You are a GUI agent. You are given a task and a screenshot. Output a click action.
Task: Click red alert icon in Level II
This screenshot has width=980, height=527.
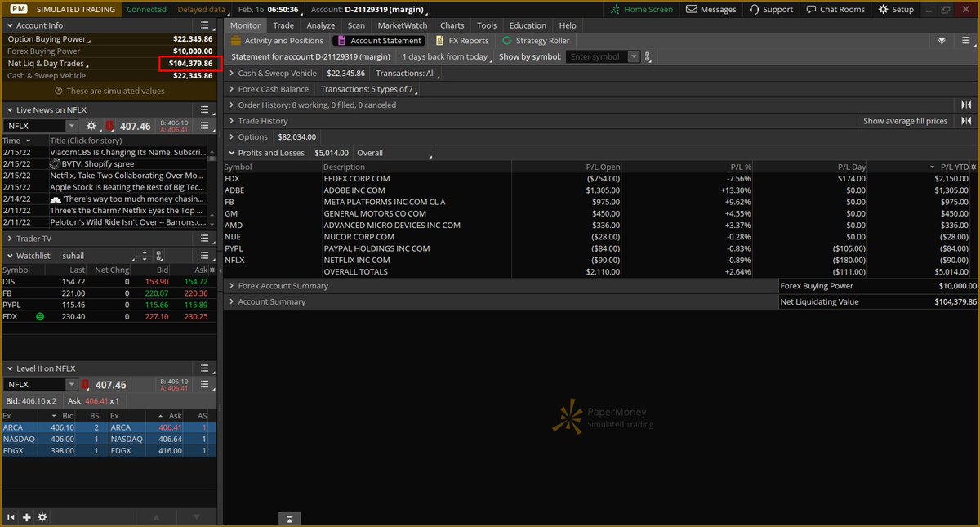coord(85,385)
